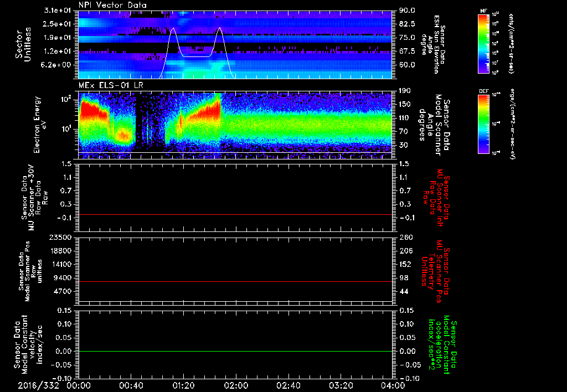
Task: Click the DEF color scale bar
Action: [483, 124]
